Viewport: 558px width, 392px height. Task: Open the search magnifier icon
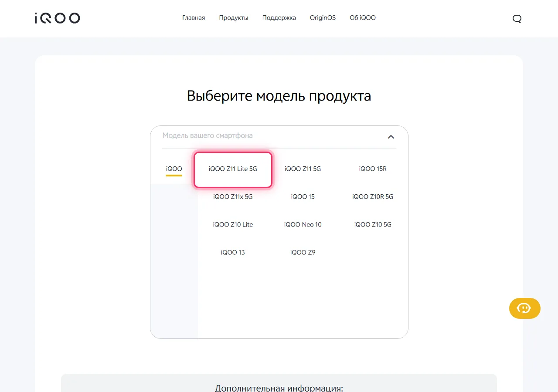coord(517,18)
